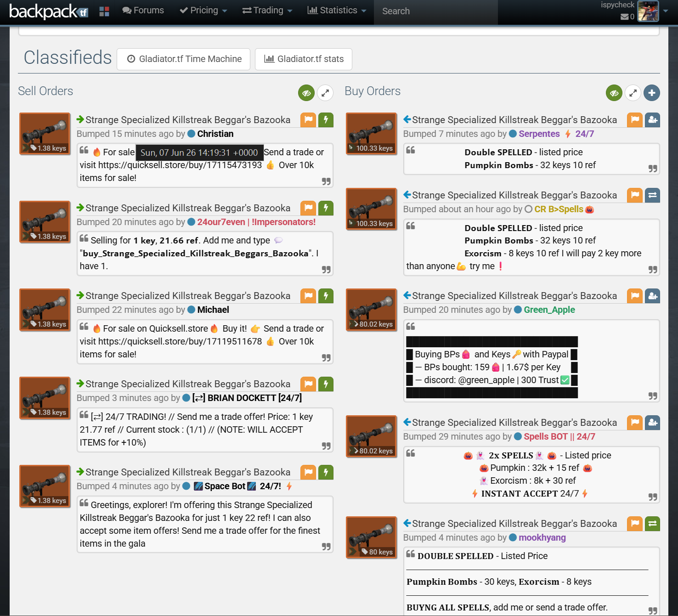Select bazooka thumbnail on Serpentes' 100.33 keys order

click(x=371, y=134)
